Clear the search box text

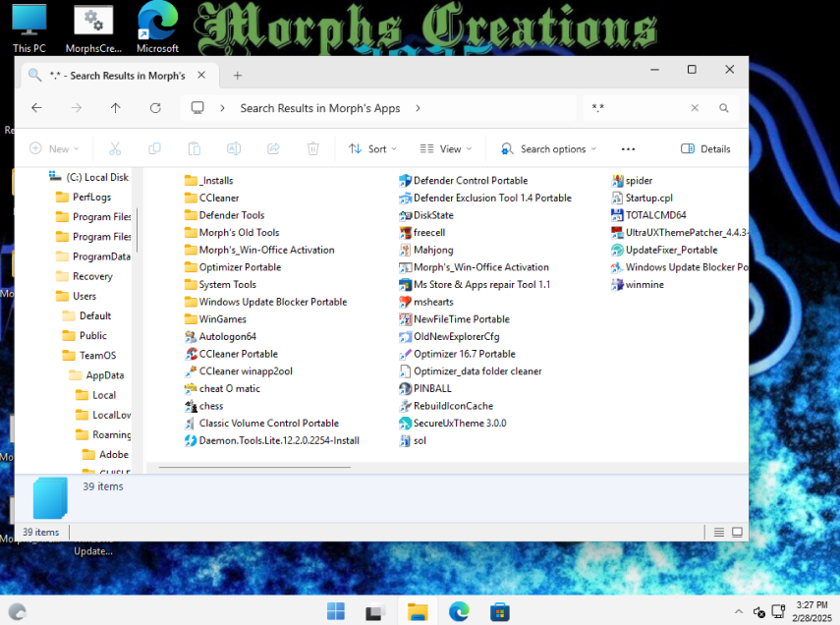coord(695,108)
